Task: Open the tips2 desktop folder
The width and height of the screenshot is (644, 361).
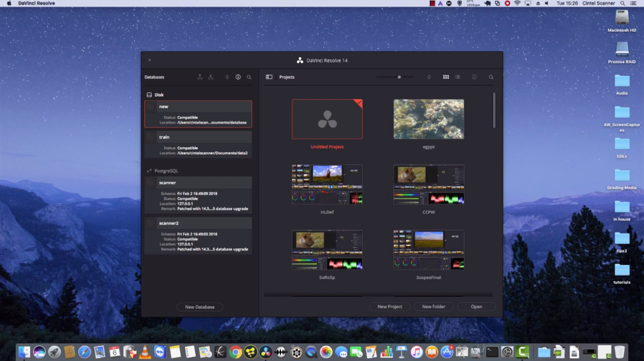Action: [622, 242]
